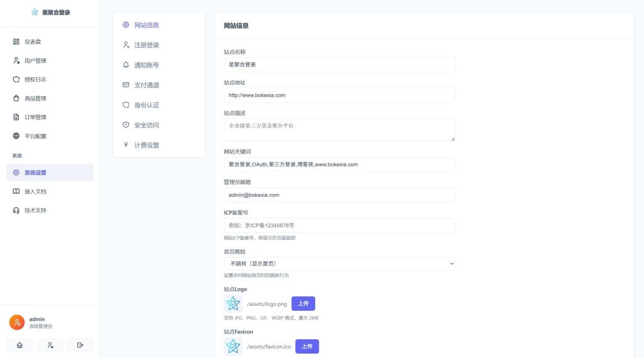Click the 站点描述 textarea resize handle
The width and height of the screenshot is (644, 358).
coord(453,139)
